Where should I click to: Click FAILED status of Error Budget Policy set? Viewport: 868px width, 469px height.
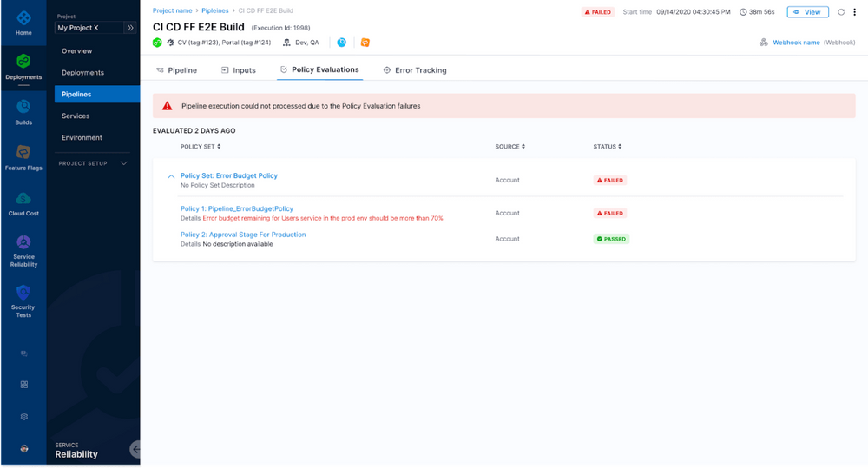coord(610,180)
